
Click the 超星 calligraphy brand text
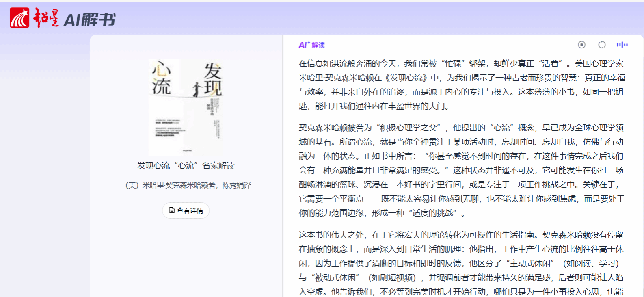click(x=46, y=18)
